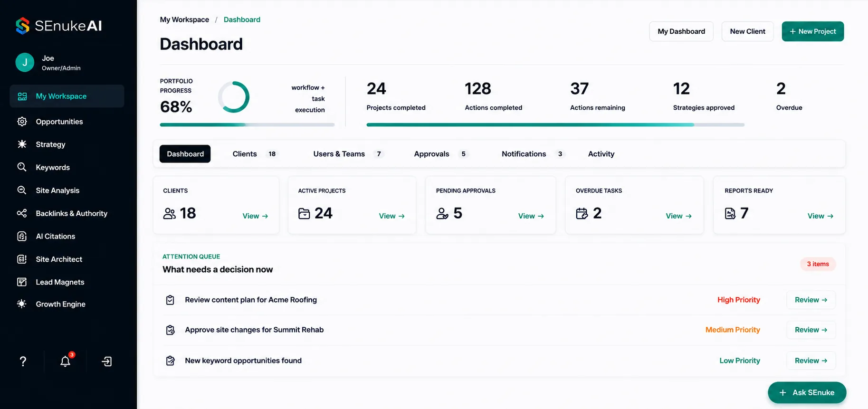View pending approvals card link

(x=531, y=216)
